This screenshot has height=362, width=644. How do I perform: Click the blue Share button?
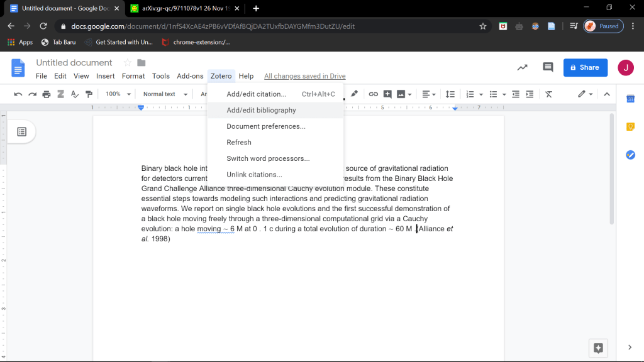point(585,67)
